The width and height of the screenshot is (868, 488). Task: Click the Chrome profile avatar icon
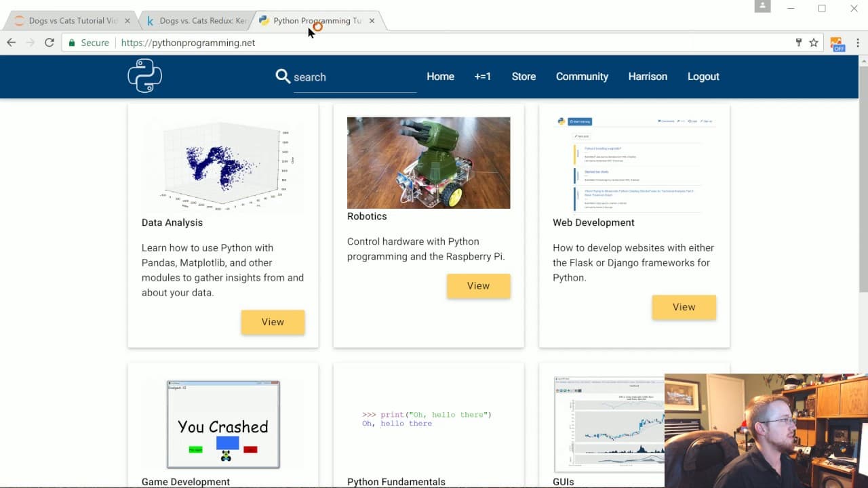763,6
